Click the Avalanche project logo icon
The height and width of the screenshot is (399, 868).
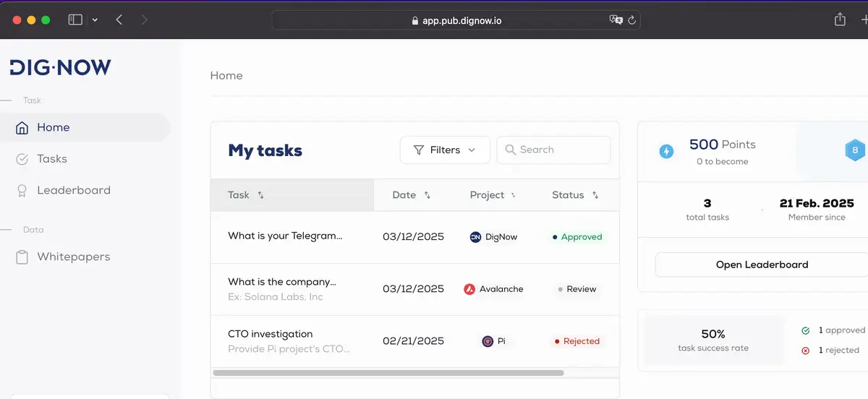(469, 289)
